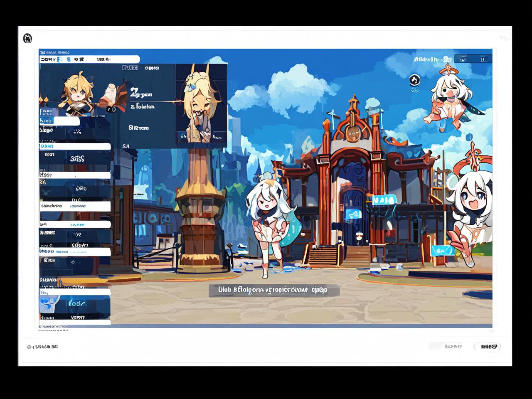This screenshot has height=399, width=532.
Task: Click the white 'Kooks' field under the chibi portrait
Action: click(59, 121)
